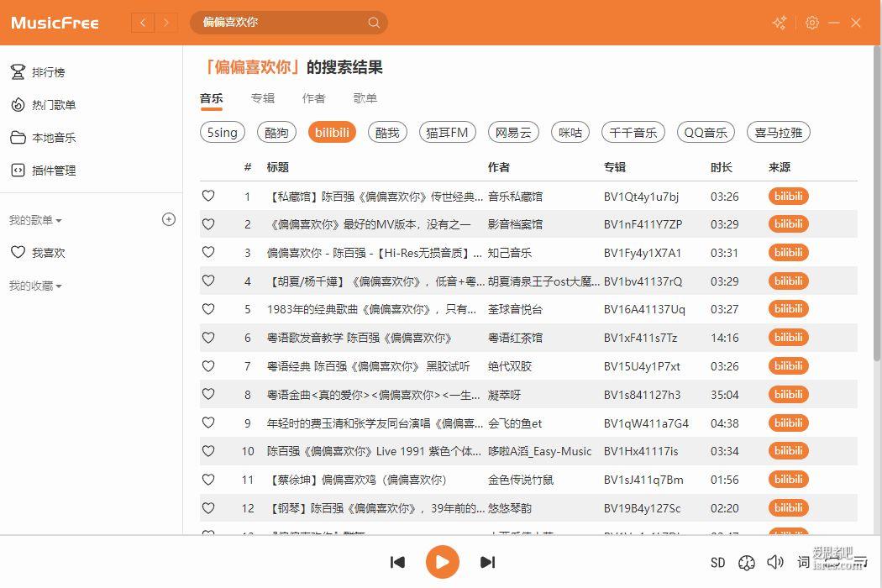Screen dimensions: 882x588
Task: Switch to 作者 tab
Action: (314, 98)
